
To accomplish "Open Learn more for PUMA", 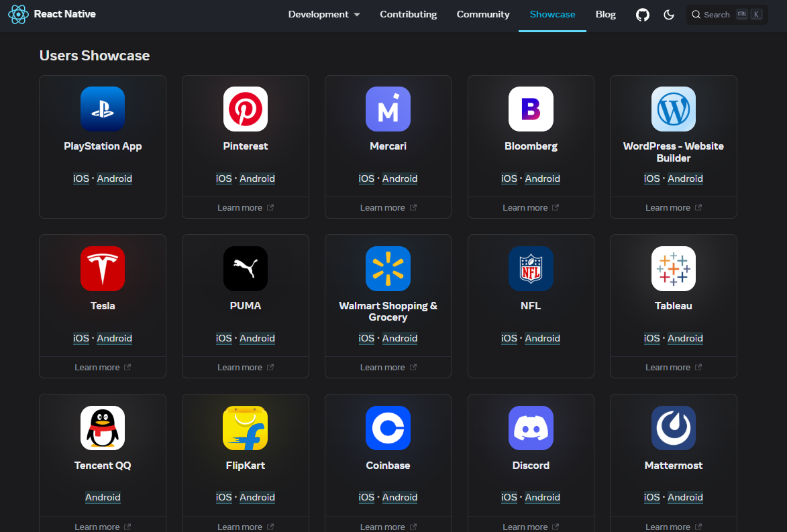I will [x=246, y=367].
